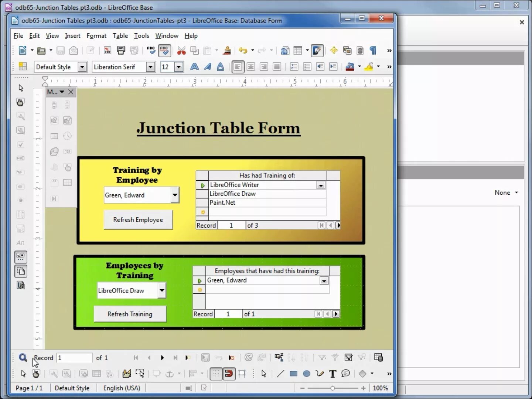
Task: Toggle Snap to Grid magnet icon
Action: (x=229, y=374)
